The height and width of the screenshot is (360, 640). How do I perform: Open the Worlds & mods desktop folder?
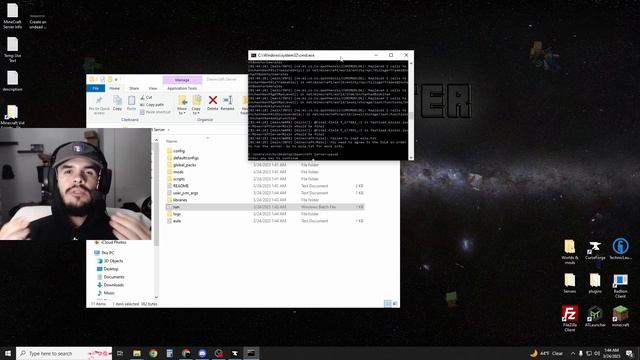(570, 252)
